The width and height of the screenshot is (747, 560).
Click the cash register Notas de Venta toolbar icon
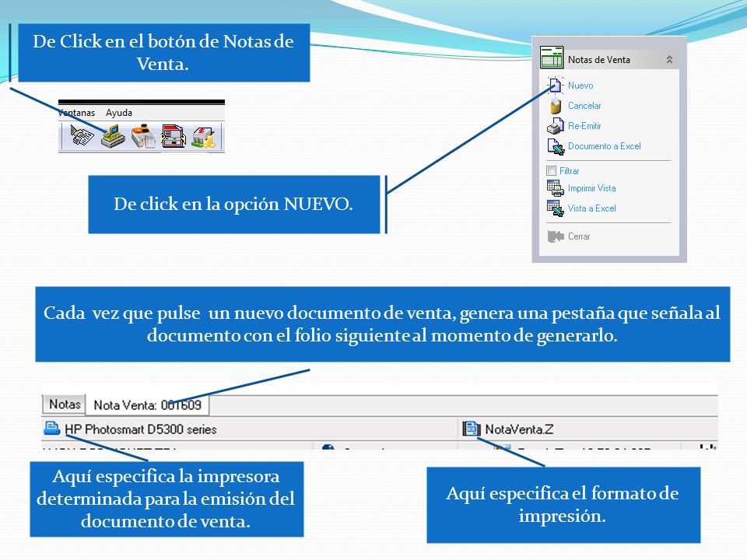(113, 136)
